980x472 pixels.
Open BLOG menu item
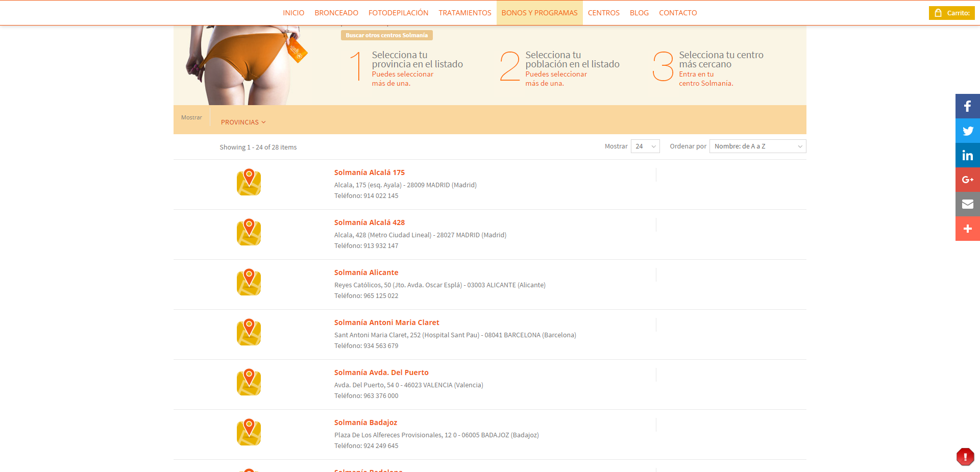(639, 13)
